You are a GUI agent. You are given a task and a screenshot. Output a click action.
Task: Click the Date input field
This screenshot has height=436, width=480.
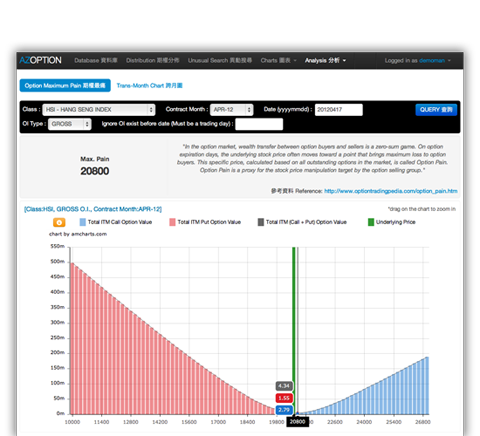coord(338,110)
